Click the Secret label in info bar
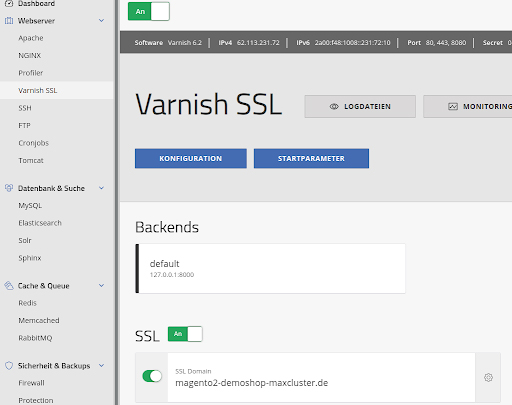This screenshot has height=405, width=512. pyautogui.click(x=492, y=43)
